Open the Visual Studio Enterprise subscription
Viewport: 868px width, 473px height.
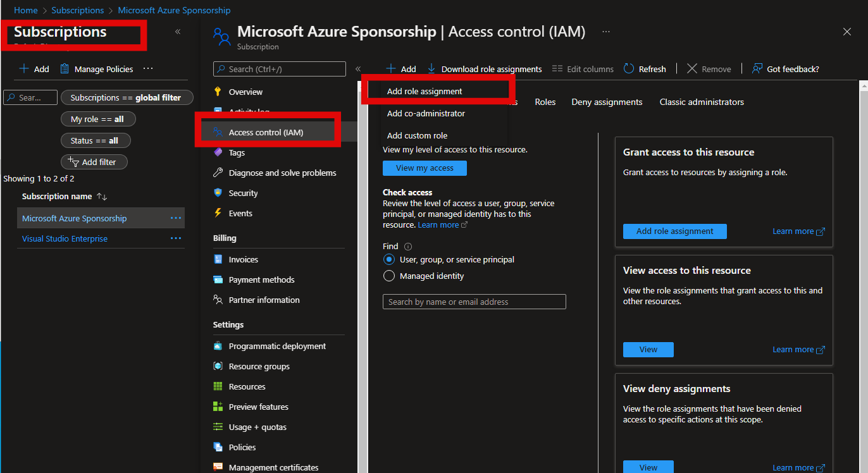click(65, 238)
